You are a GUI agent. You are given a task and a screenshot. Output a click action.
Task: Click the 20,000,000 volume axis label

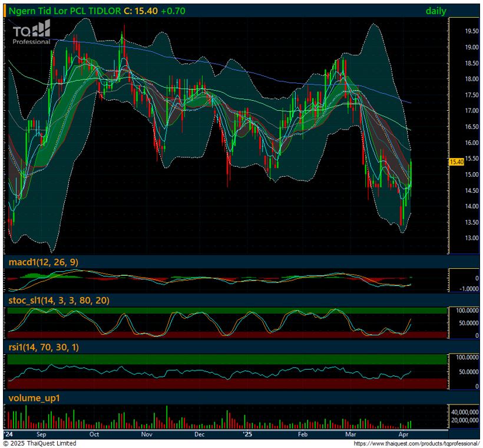[x=465, y=420]
